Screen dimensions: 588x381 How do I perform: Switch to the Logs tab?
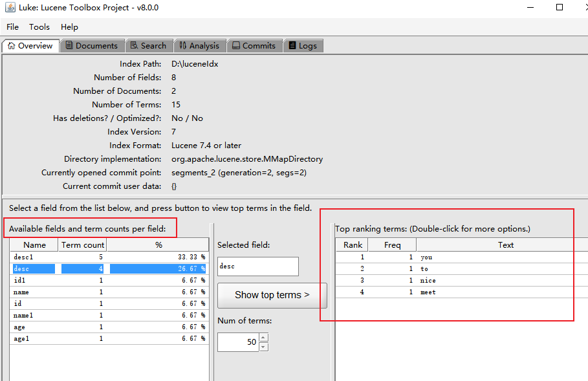(x=303, y=46)
